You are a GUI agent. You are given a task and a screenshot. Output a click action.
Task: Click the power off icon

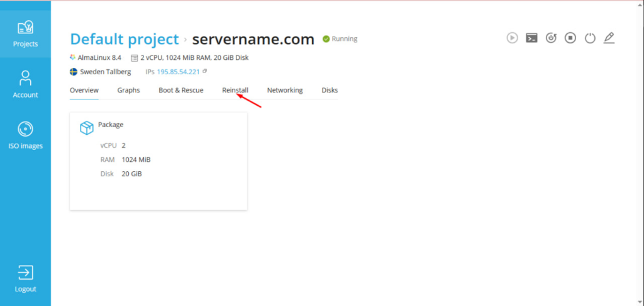click(x=589, y=38)
